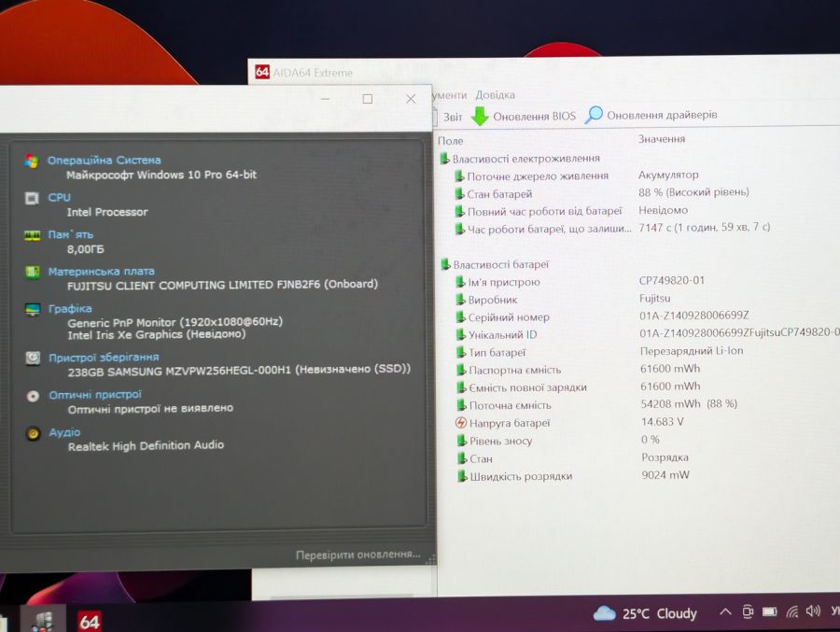The width and height of the screenshot is (840, 632).
Task: Click the speaker icon beside Аудіо
Action: click(x=34, y=433)
